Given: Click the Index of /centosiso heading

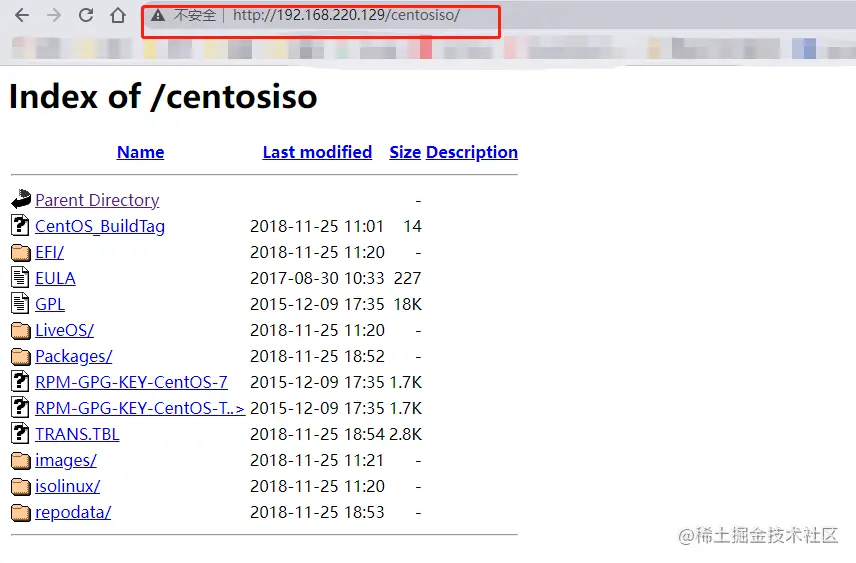Looking at the screenshot, I should pos(163,97).
